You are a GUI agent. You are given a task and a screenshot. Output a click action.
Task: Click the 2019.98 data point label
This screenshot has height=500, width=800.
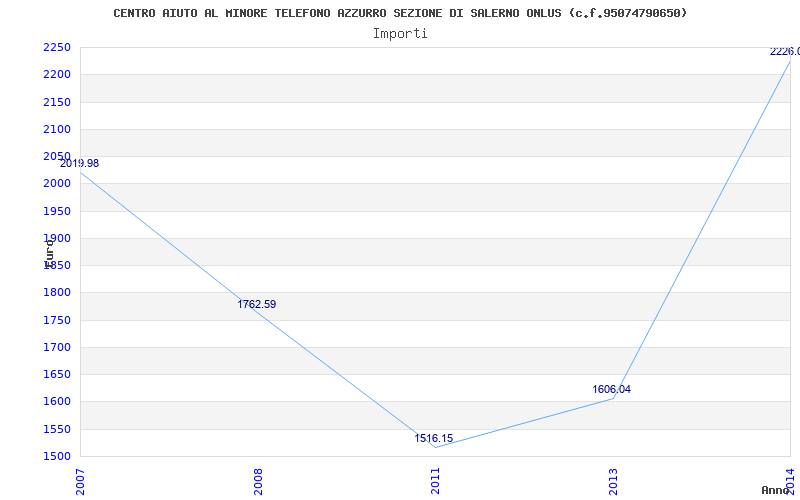coord(79,163)
